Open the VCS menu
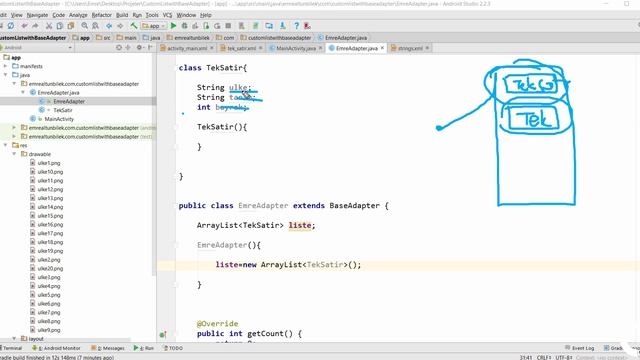 [167, 15]
